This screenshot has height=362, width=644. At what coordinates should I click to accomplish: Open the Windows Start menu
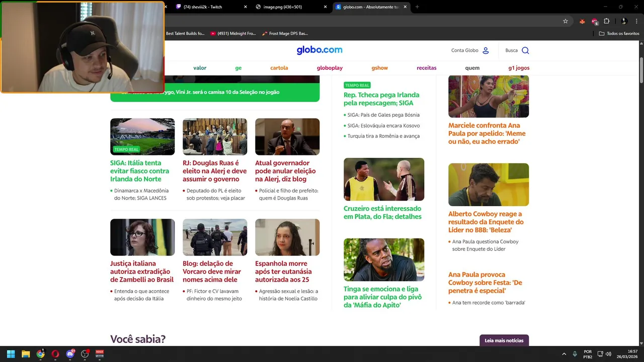tap(11, 354)
